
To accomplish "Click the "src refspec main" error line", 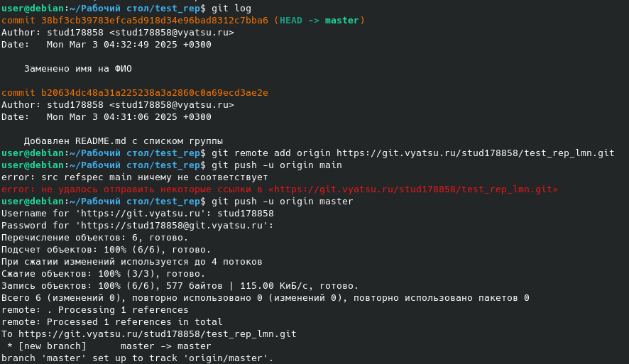I will [135, 177].
